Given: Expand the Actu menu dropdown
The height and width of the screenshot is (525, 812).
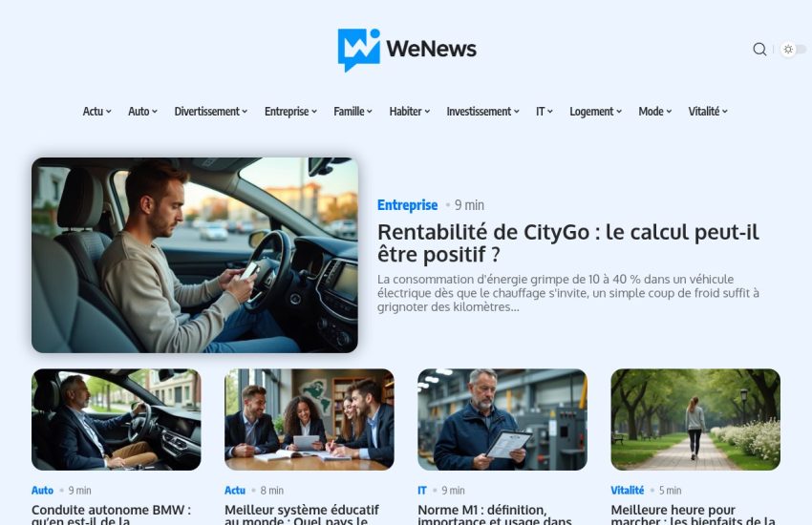Looking at the screenshot, I should pos(96,112).
